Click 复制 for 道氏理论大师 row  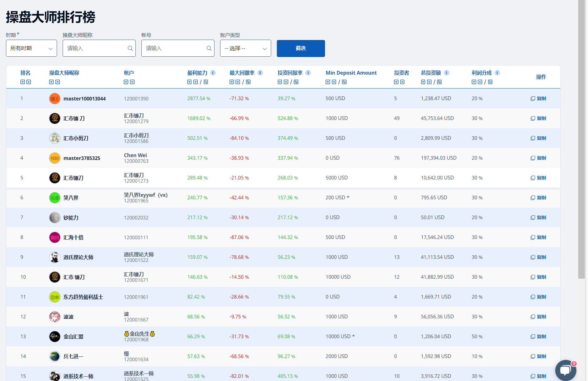point(539,257)
